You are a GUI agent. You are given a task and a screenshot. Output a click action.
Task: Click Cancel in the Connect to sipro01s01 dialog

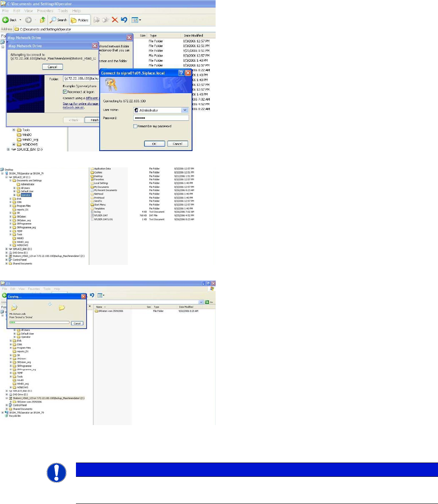point(177,144)
